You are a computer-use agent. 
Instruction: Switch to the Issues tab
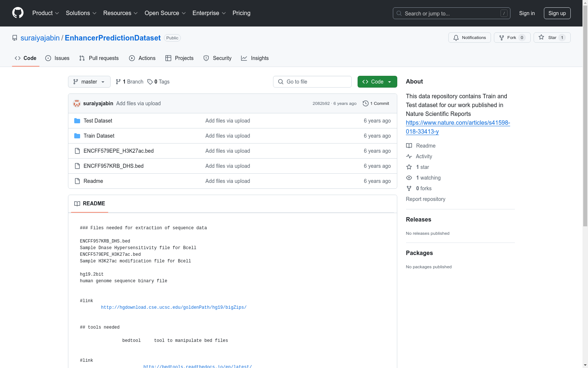[57, 58]
